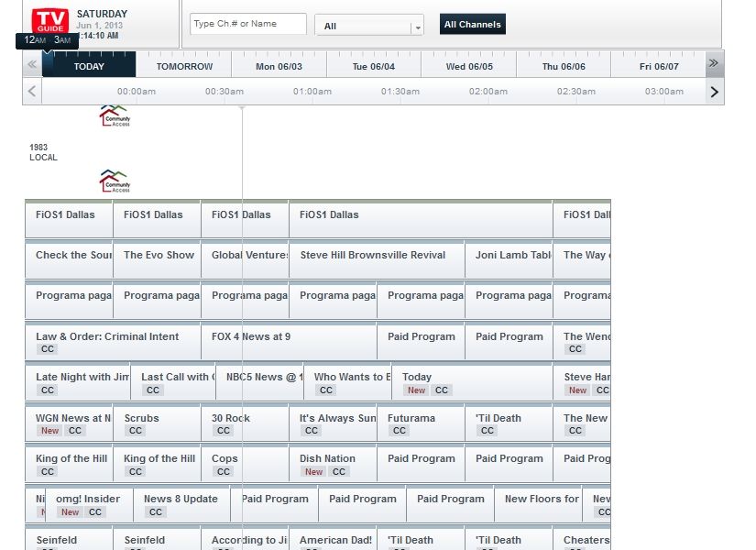Open Steve Hill Brownsville Revival listing

377,260
